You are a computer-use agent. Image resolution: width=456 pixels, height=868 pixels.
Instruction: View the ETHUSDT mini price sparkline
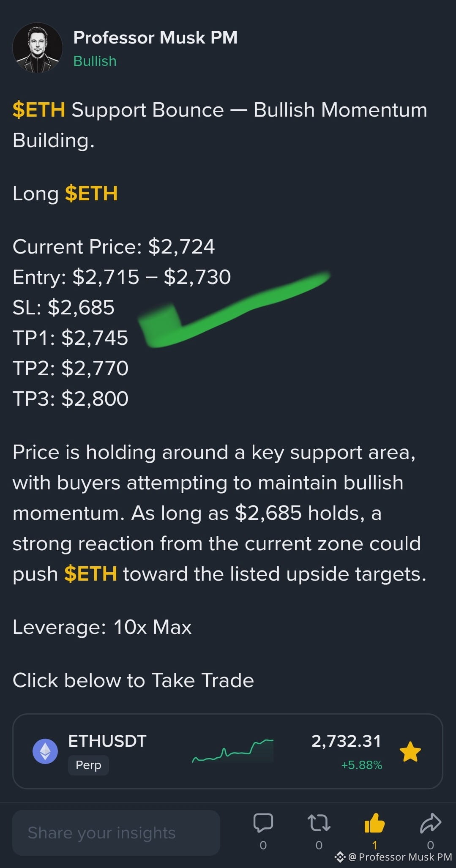click(x=233, y=751)
